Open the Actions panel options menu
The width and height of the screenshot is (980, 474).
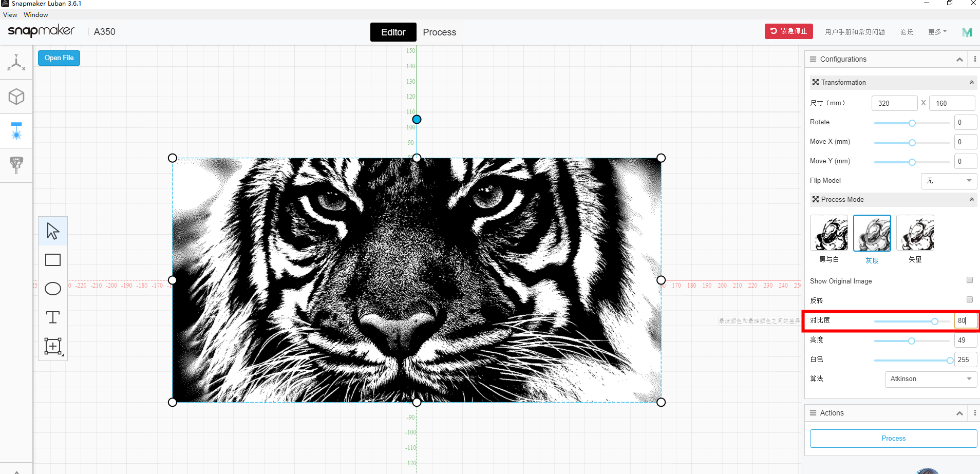(974, 413)
